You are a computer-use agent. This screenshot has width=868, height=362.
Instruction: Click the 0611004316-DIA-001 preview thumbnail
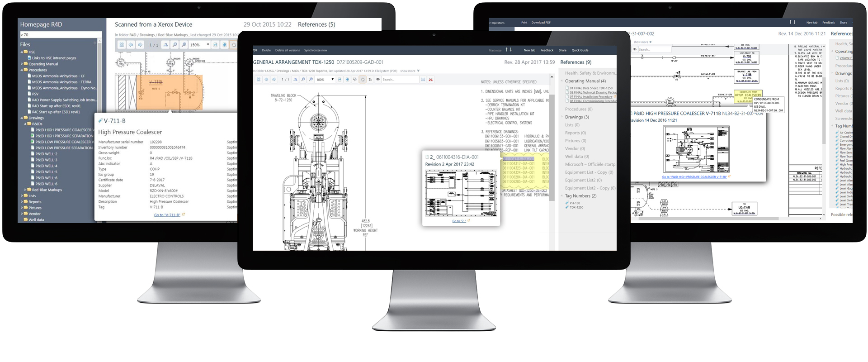coord(461,194)
